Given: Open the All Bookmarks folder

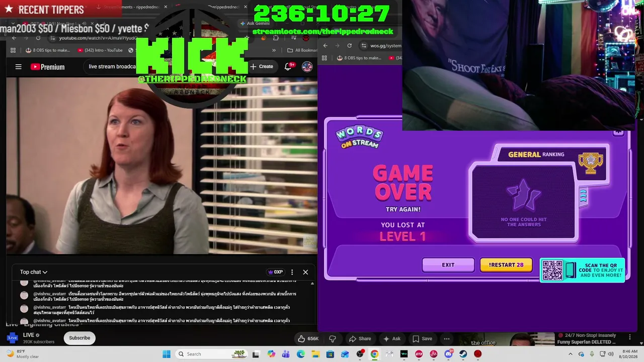Looking at the screenshot, I should (302, 50).
